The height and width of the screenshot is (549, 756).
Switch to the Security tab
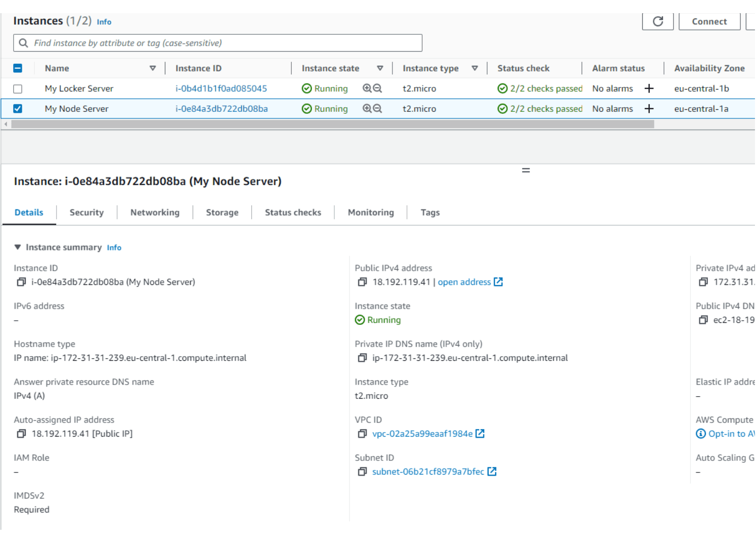(86, 213)
